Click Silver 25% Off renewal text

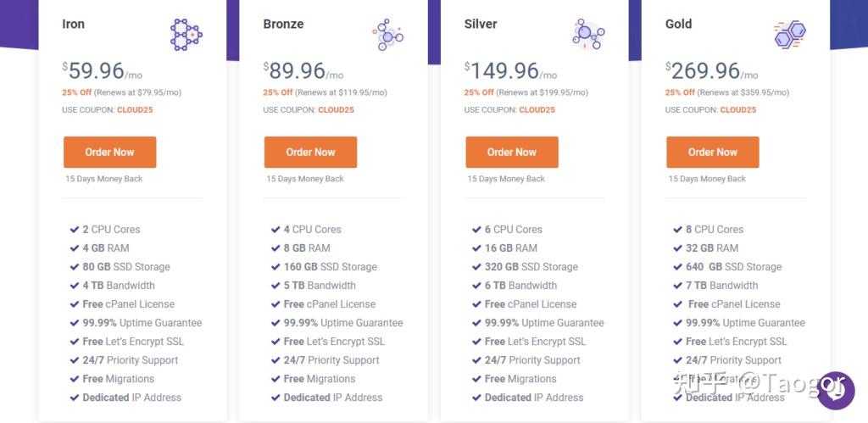[526, 92]
